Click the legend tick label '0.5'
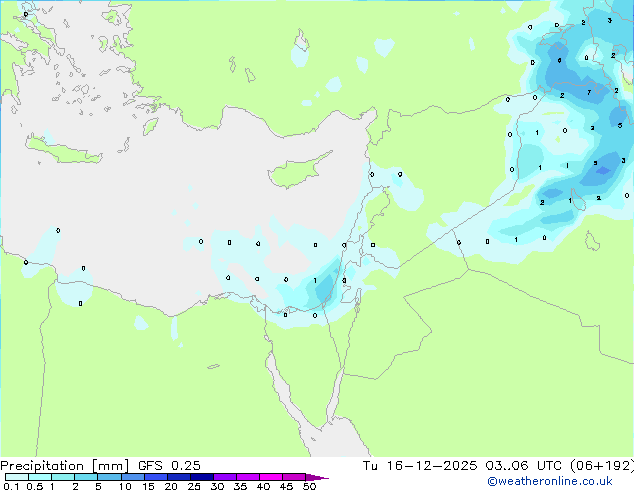 [x=35, y=486]
